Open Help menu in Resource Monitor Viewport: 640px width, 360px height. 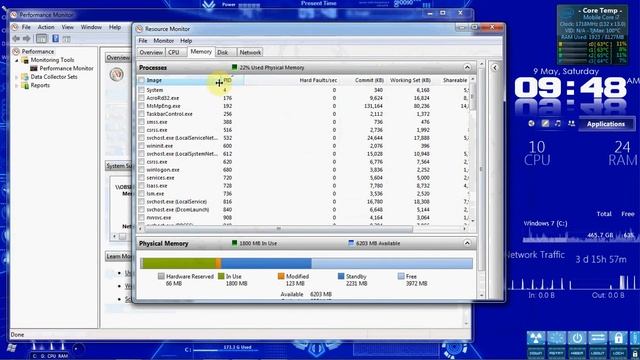click(186, 41)
